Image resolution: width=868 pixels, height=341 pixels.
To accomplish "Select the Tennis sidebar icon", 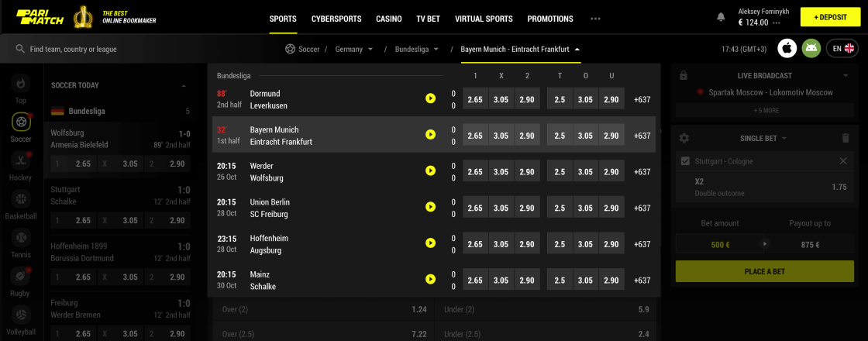I will [20, 237].
